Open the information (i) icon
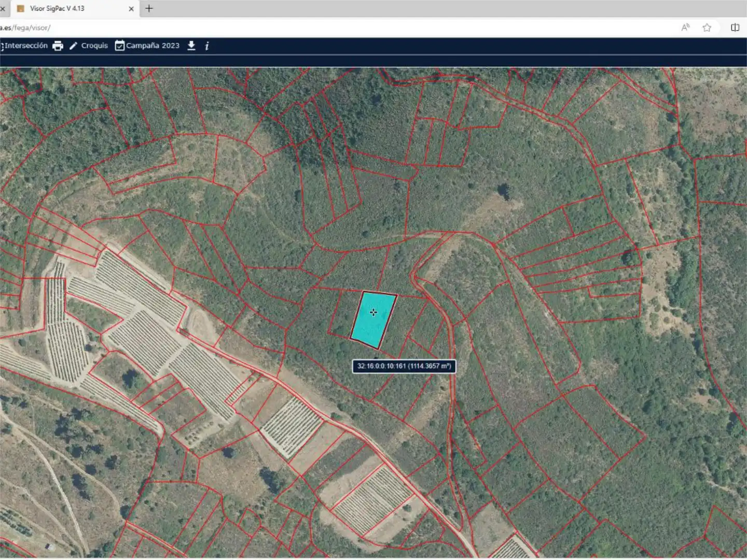747x560 pixels. (207, 46)
